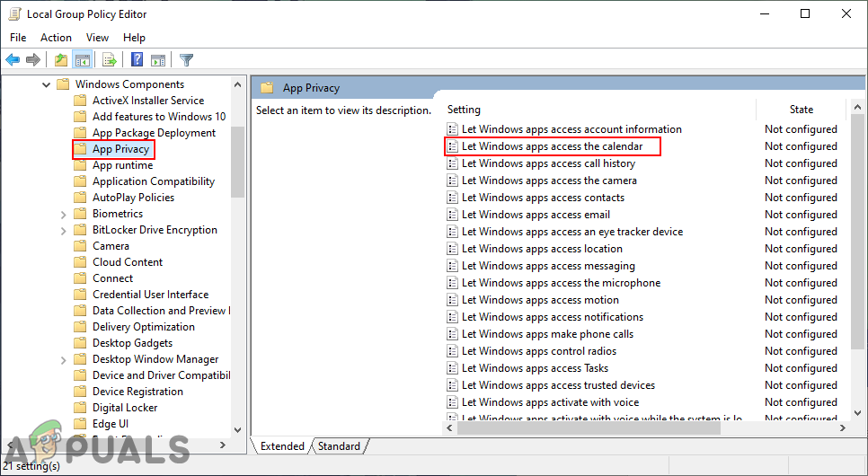Click tree pane scroll up arrow

pos(237,84)
